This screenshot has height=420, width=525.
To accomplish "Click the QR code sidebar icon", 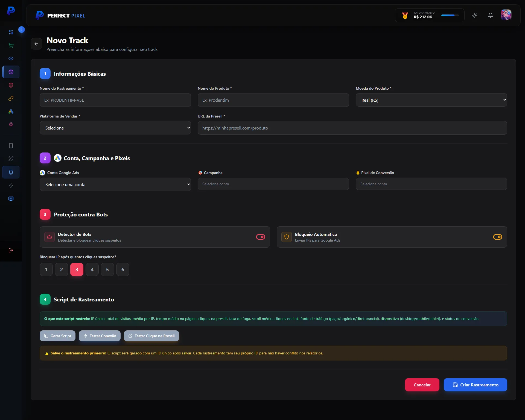I will 11,159.
